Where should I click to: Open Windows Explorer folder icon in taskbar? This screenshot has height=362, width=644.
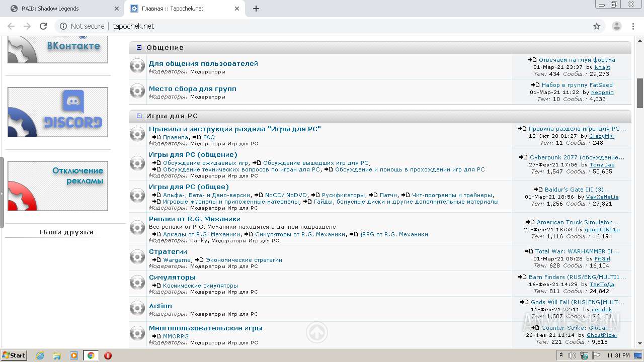[x=57, y=355]
